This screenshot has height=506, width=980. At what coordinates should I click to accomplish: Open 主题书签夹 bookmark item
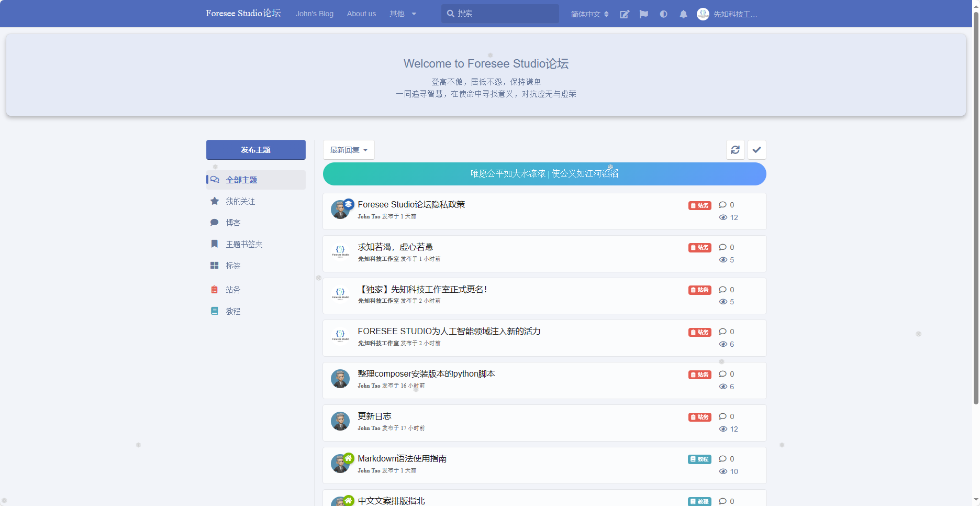click(x=244, y=244)
